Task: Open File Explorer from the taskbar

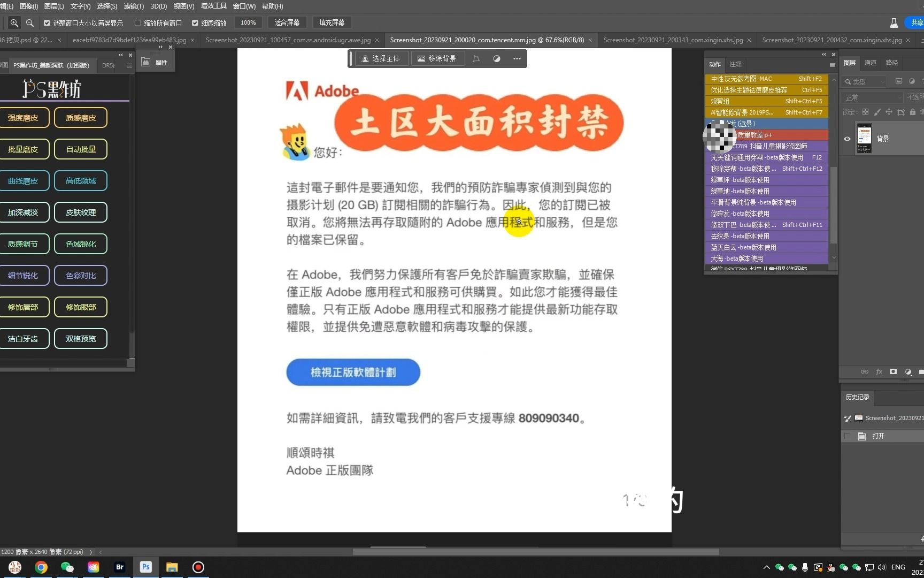Action: tap(172, 567)
